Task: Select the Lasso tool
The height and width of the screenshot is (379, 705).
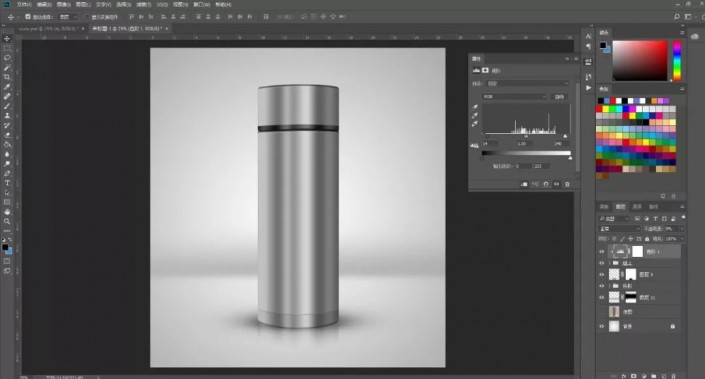Action: point(7,58)
